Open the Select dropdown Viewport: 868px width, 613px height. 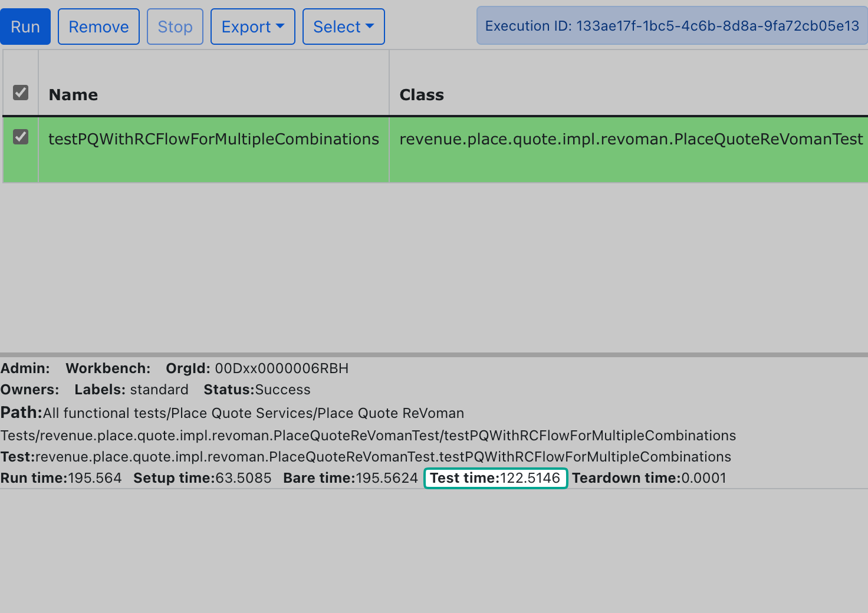pyautogui.click(x=344, y=27)
